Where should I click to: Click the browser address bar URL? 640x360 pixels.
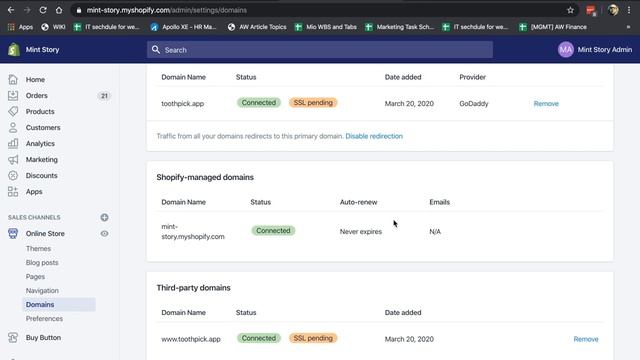click(167, 10)
